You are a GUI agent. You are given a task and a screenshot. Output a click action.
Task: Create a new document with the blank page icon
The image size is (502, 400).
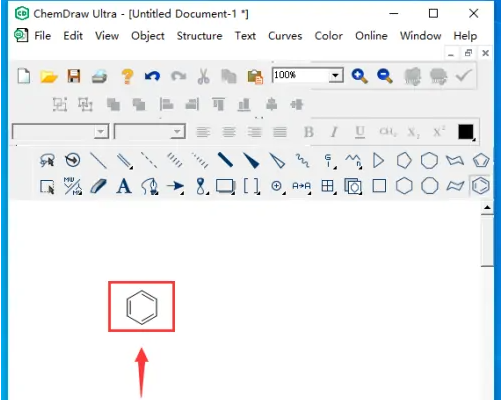pyautogui.click(x=24, y=76)
